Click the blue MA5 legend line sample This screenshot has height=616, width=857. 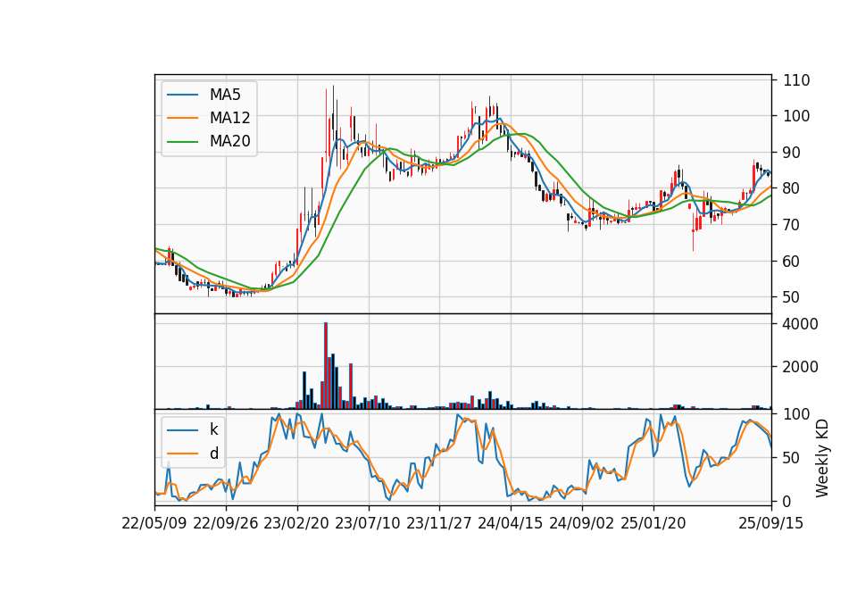(x=182, y=95)
